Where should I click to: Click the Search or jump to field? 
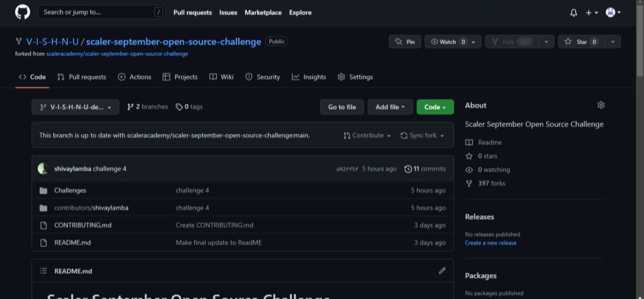click(x=101, y=12)
